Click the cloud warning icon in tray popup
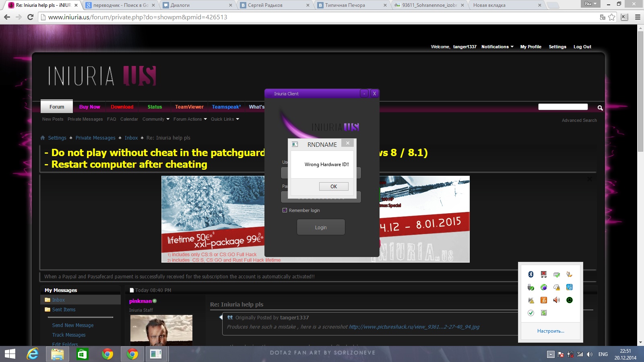 (x=557, y=287)
